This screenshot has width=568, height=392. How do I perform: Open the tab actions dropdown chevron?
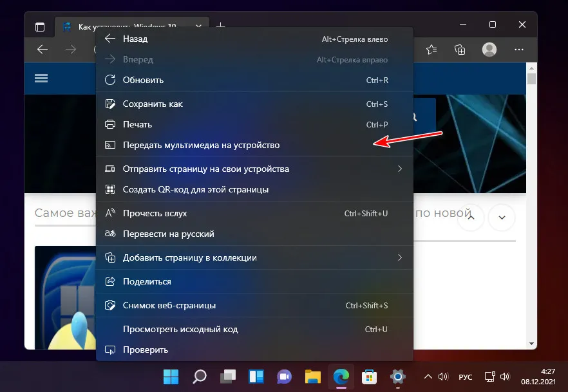[x=198, y=27]
